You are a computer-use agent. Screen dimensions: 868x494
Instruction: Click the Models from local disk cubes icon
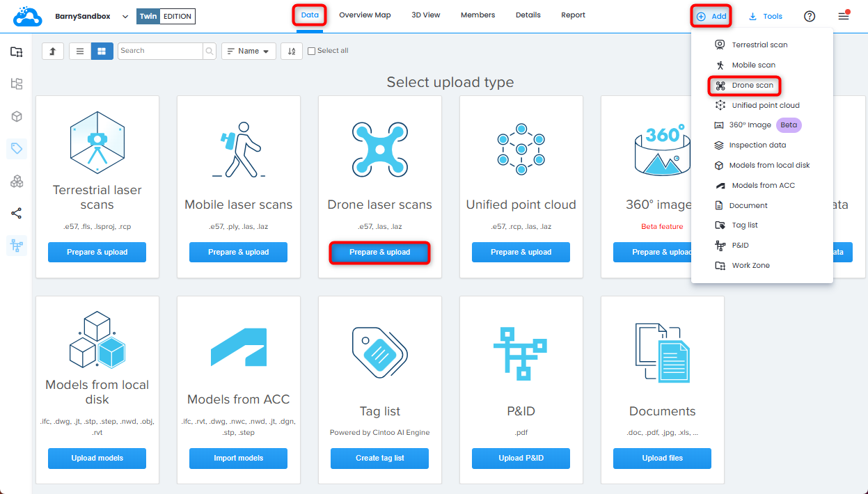pyautogui.click(x=97, y=340)
